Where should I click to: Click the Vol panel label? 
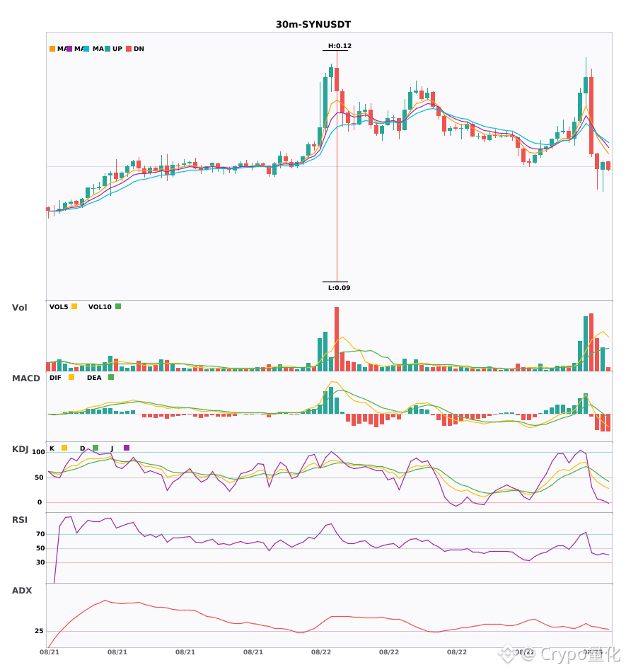click(x=19, y=308)
